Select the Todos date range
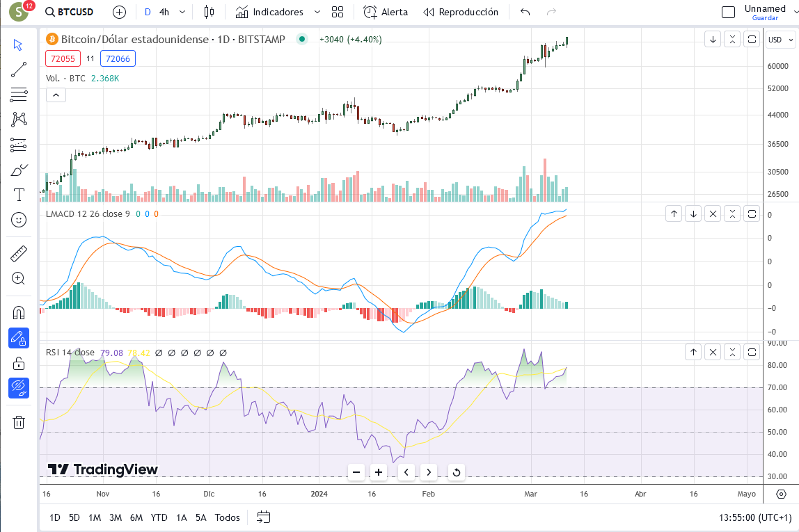 228,518
